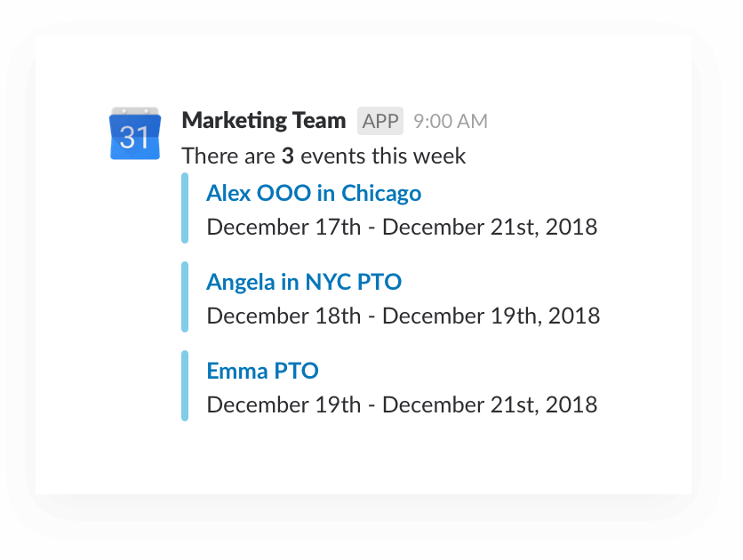743x560 pixels.
Task: Click the number 31 on calendar icon
Action: pyautogui.click(x=134, y=138)
